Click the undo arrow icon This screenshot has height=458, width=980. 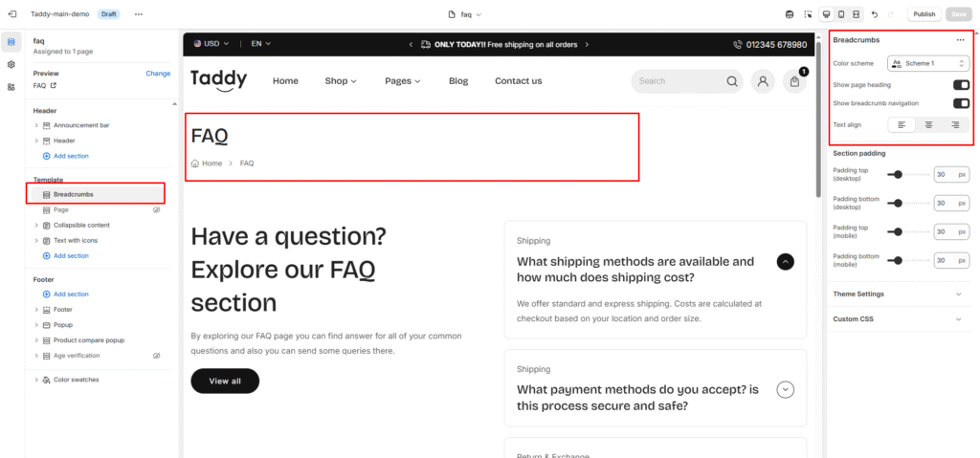click(875, 14)
